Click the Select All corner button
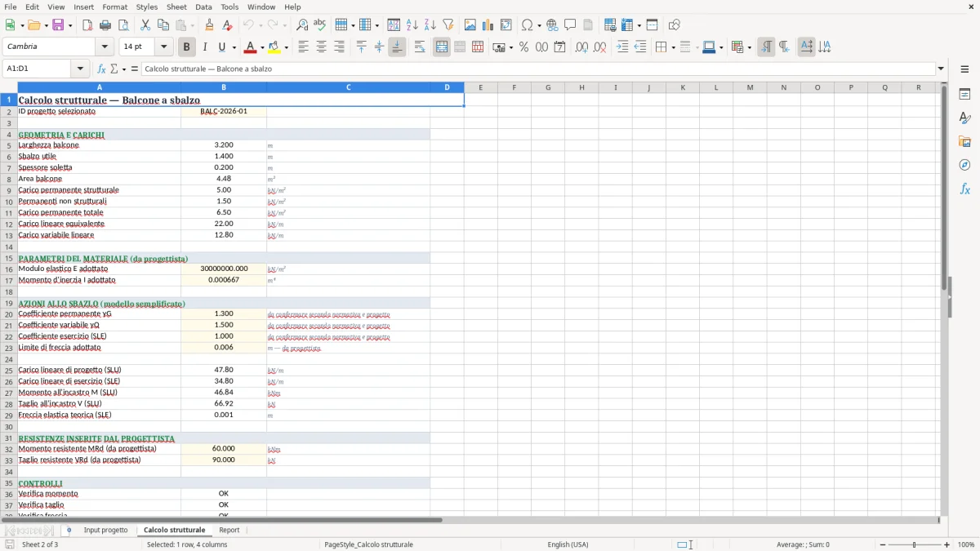This screenshot has height=551, width=980. (9, 87)
